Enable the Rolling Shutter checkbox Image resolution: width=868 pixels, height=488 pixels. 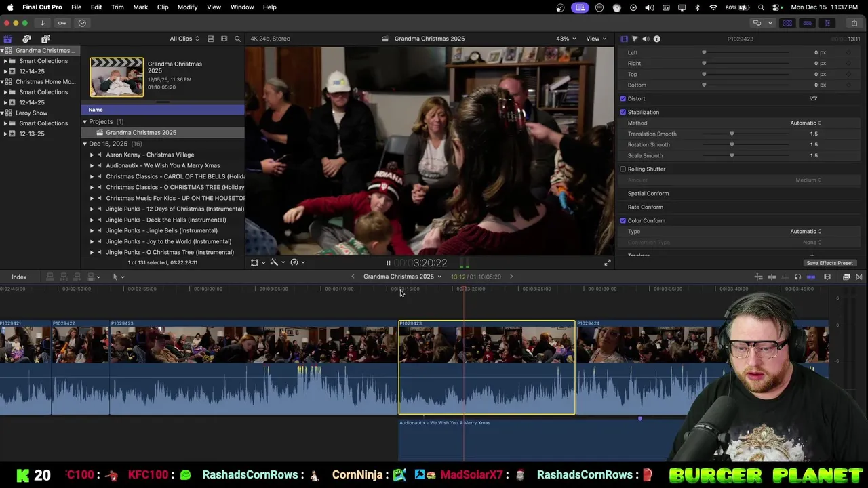(x=623, y=169)
